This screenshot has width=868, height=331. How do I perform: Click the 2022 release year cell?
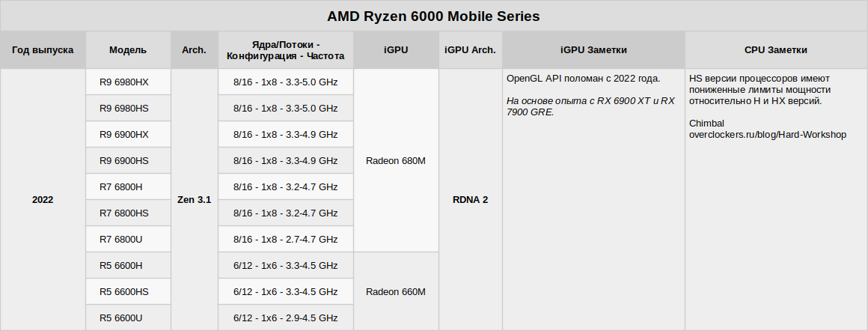point(43,200)
